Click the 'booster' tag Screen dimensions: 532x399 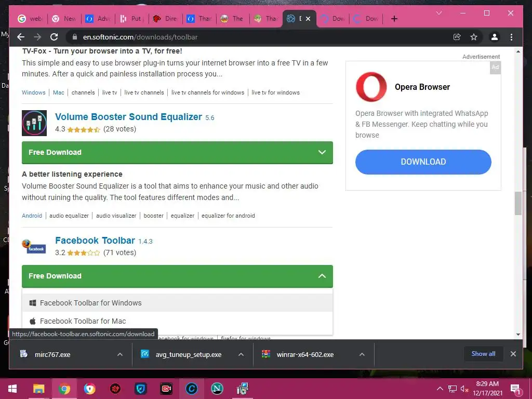153,216
